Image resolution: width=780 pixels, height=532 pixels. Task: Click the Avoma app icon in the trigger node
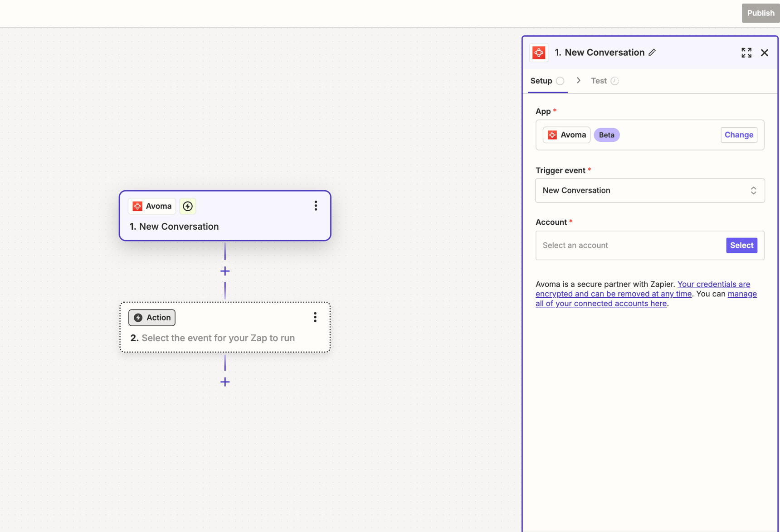[137, 206]
